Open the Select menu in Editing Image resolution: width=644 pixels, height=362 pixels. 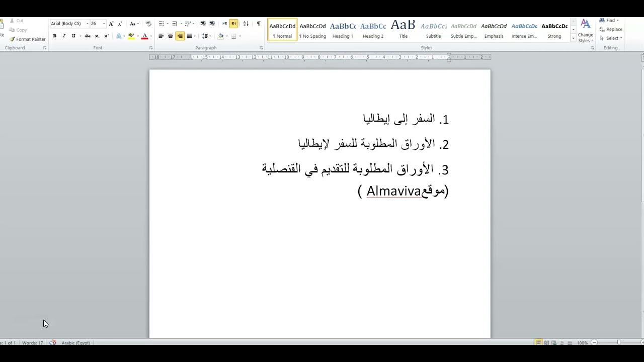click(x=611, y=38)
